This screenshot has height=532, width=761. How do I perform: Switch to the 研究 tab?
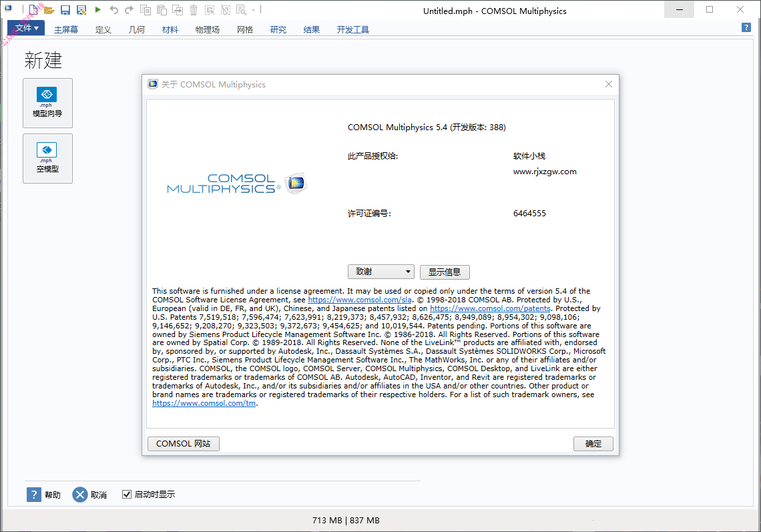pos(278,29)
